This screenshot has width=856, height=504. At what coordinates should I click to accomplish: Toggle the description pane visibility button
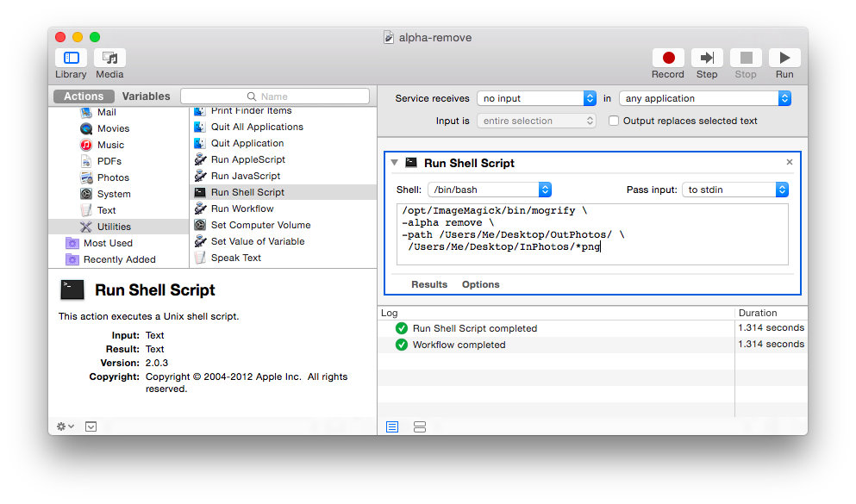coord(91,426)
